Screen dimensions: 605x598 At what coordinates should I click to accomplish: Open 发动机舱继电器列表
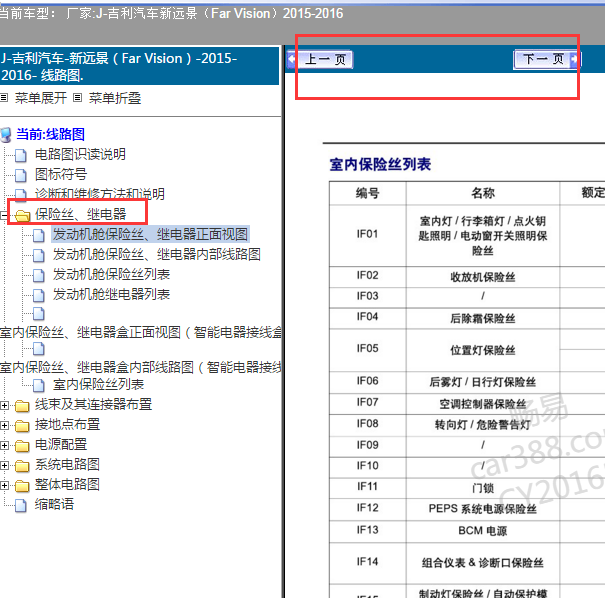click(x=111, y=294)
